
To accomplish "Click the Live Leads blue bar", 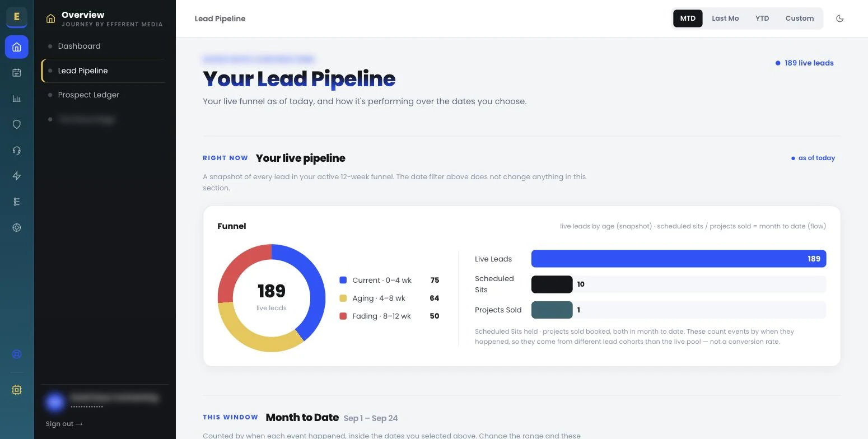I will point(679,259).
